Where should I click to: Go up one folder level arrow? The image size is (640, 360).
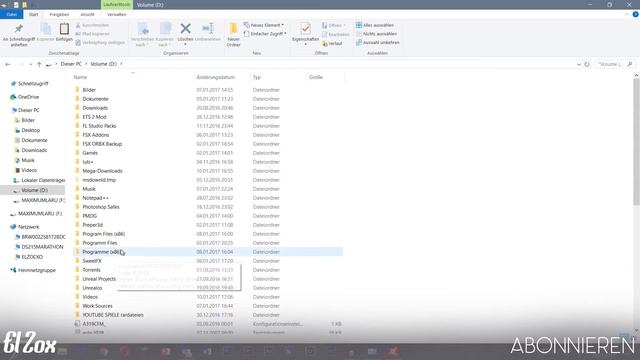[x=39, y=64]
